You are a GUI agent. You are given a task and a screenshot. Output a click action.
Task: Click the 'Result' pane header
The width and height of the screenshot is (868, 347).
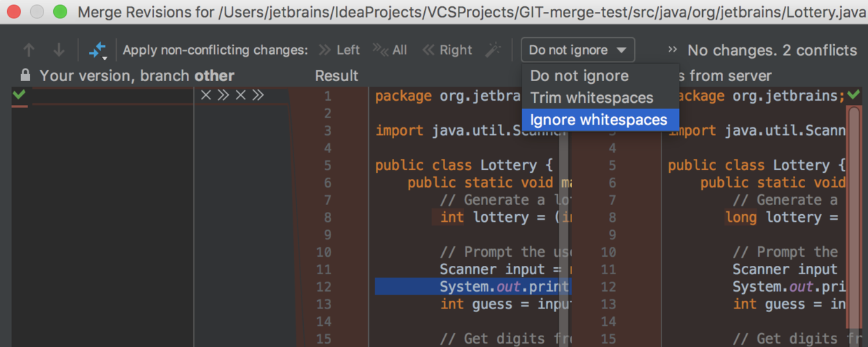[337, 76]
